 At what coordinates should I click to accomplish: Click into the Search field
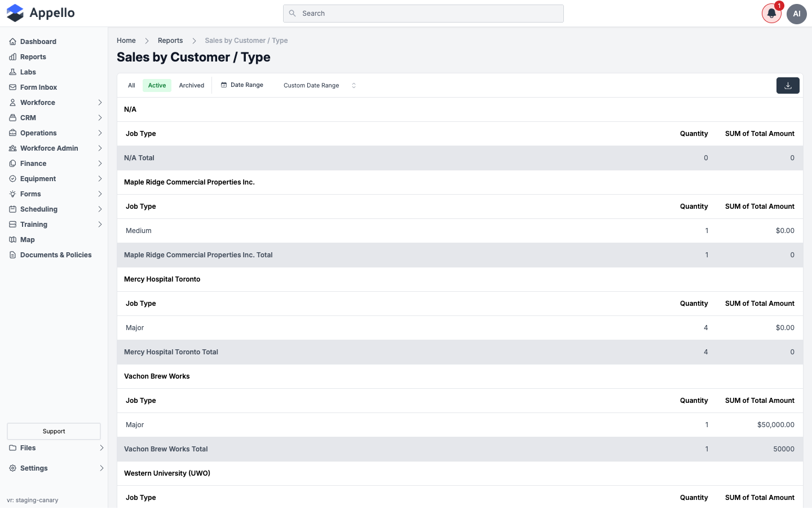click(x=423, y=14)
